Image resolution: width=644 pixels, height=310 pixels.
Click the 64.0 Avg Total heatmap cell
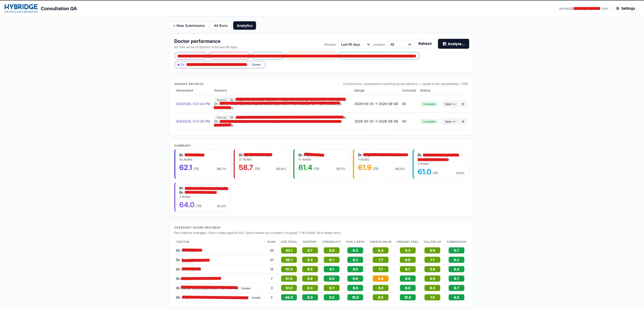[289, 297]
